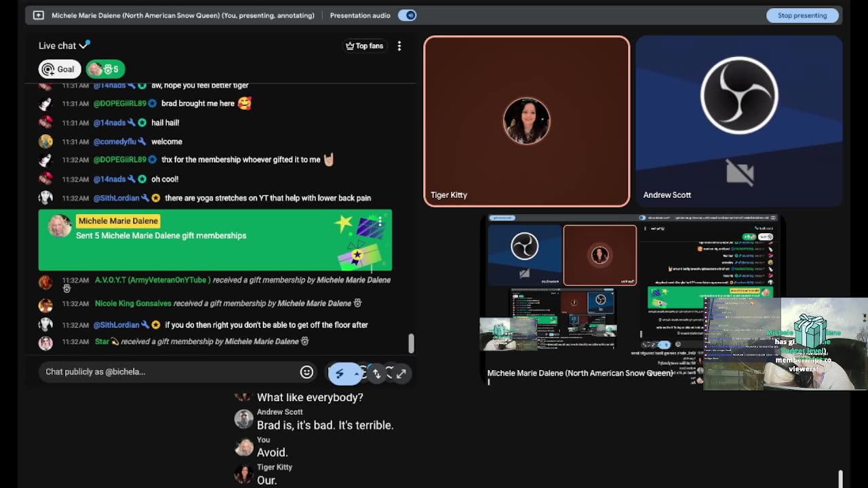Click gift badge icon after Star's membership message
Image resolution: width=868 pixels, height=488 pixels.
click(x=304, y=341)
